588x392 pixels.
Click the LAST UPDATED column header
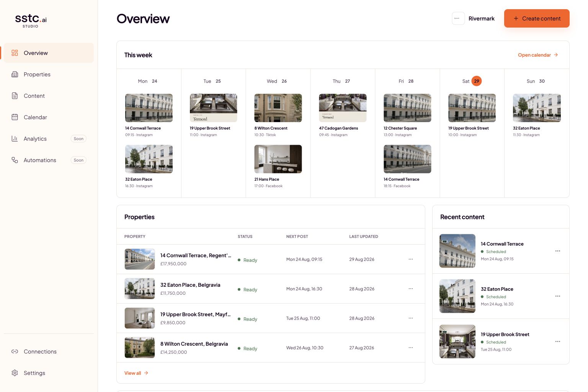click(364, 237)
